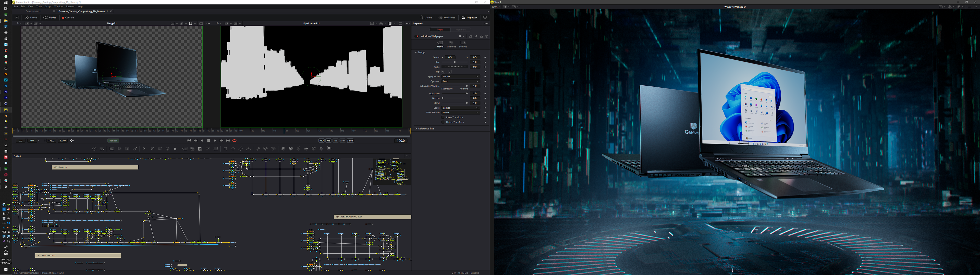Select the Text tool in the toolbar
980x275 pixels.
[x=127, y=149]
